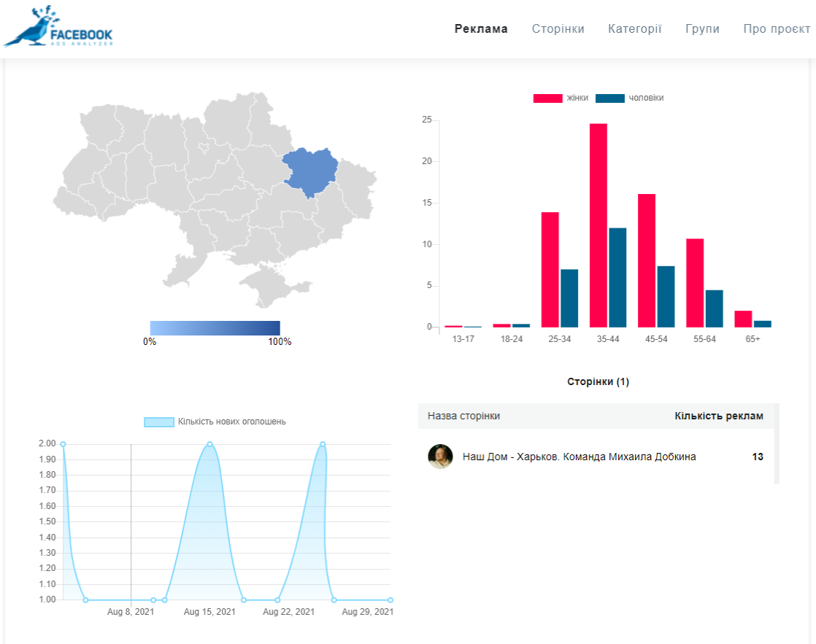This screenshot has width=816, height=644.
Task: Click the page avatar thumbnail of Добкин
Action: (x=440, y=457)
